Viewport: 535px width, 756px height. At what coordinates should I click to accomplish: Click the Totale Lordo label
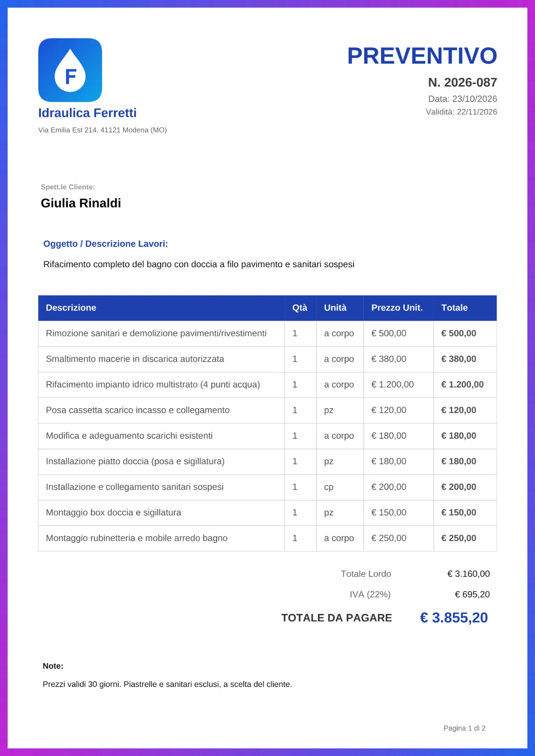click(366, 574)
